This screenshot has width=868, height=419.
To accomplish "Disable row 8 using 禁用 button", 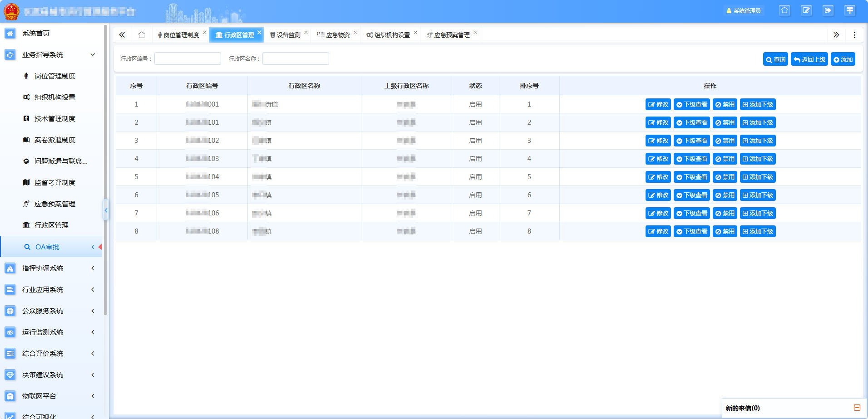I will (x=725, y=231).
